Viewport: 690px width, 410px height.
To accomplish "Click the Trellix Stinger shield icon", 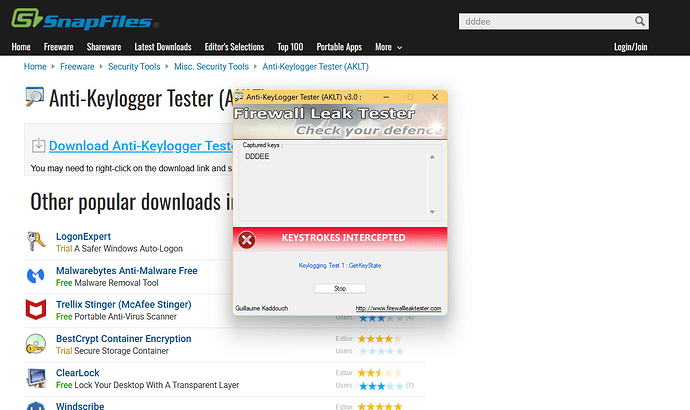I will point(35,309).
